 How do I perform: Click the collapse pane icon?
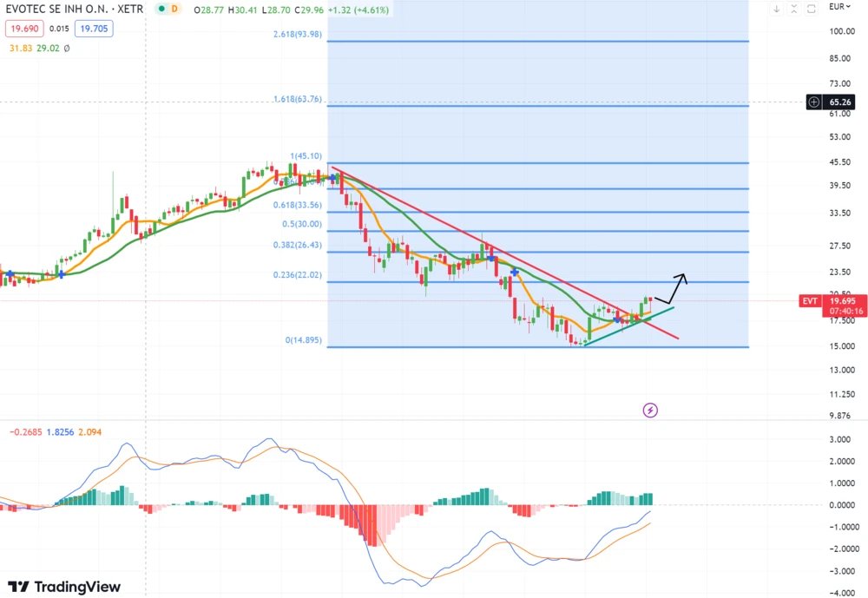click(x=792, y=10)
